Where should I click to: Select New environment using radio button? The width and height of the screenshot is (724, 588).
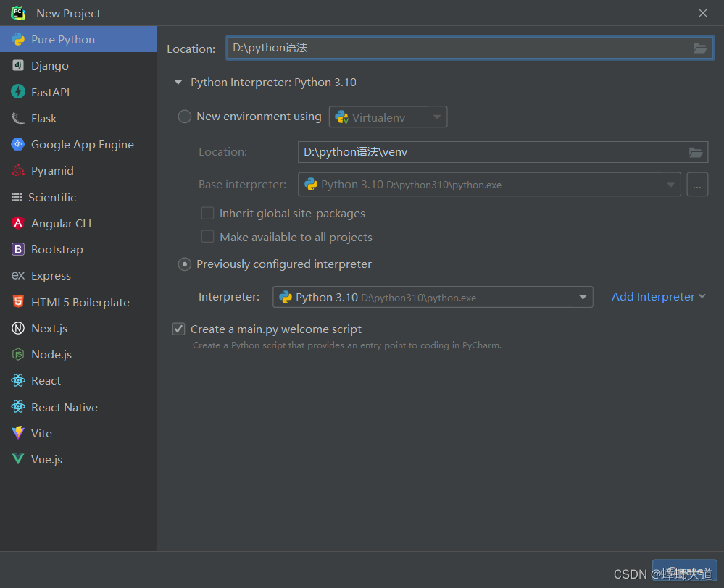point(185,117)
